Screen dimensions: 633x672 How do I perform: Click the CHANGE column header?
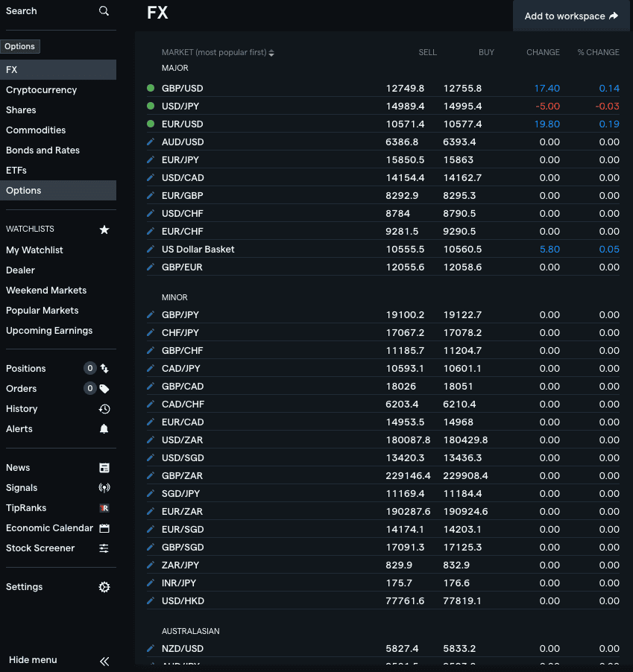pos(543,52)
